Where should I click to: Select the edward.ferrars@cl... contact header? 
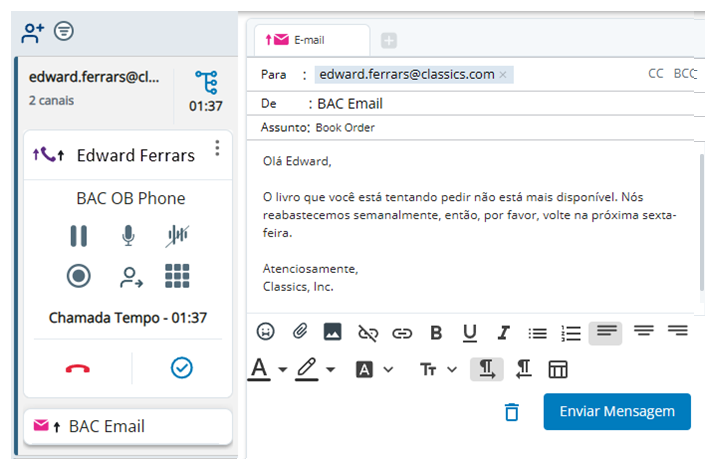point(94,77)
